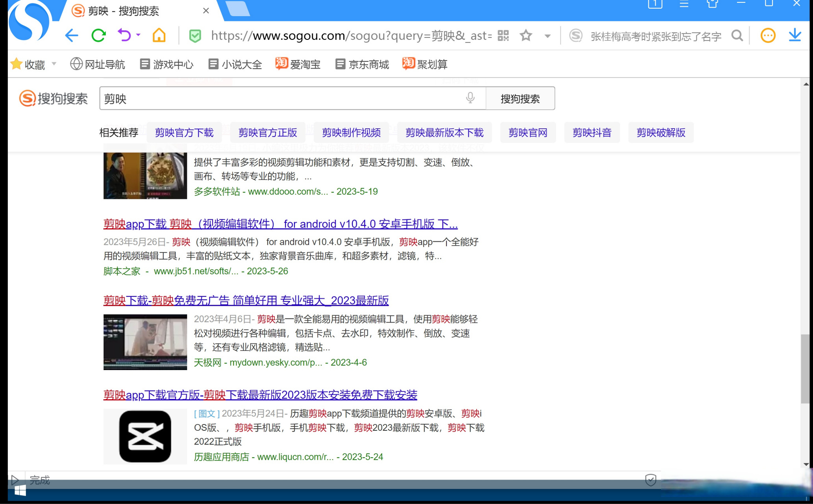
Task: Click the Sogou engine icon in the search box
Action: 576,36
